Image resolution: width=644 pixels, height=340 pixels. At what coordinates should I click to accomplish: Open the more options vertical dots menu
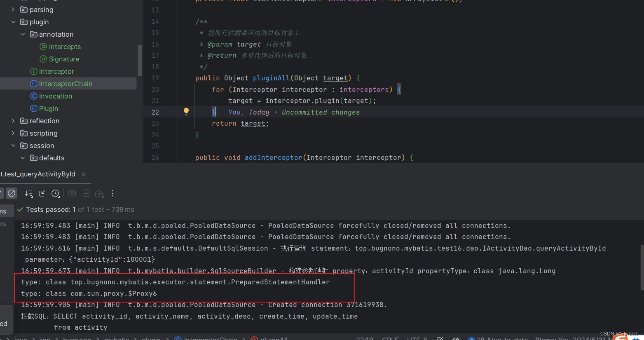(x=112, y=193)
